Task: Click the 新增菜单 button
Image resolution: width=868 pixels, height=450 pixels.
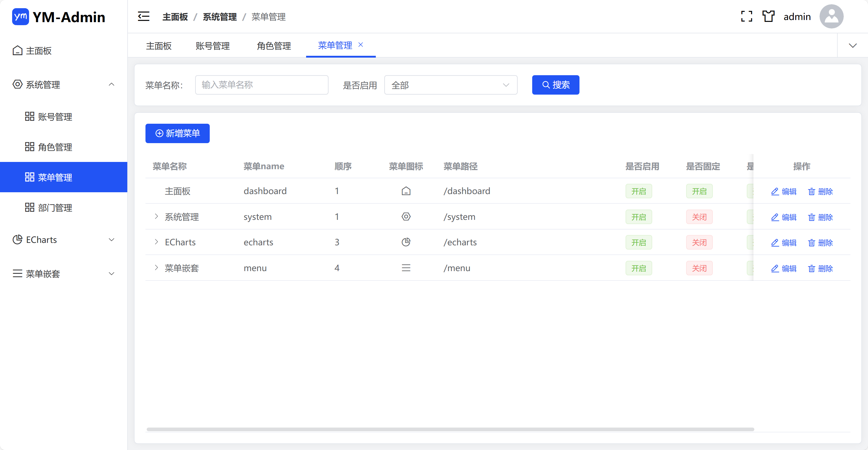Action: (177, 133)
